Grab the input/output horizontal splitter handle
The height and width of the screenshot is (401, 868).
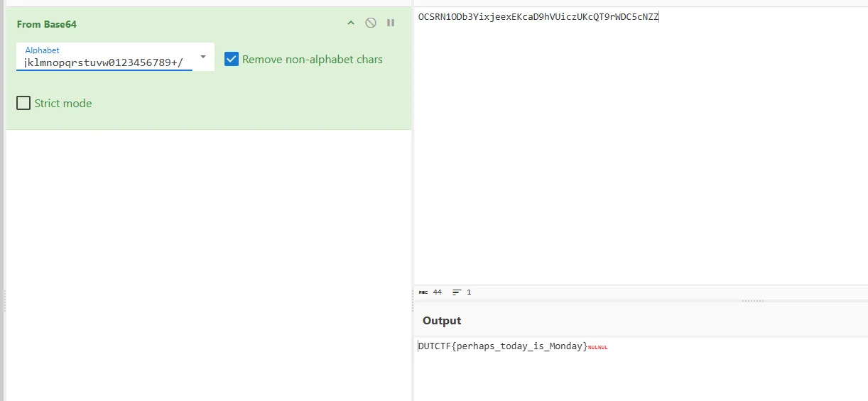(x=752, y=301)
